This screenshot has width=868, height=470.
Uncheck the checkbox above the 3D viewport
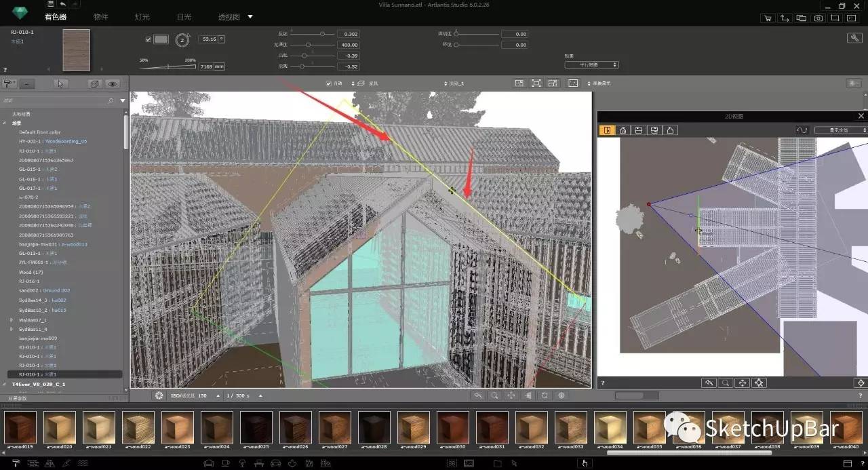(329, 83)
